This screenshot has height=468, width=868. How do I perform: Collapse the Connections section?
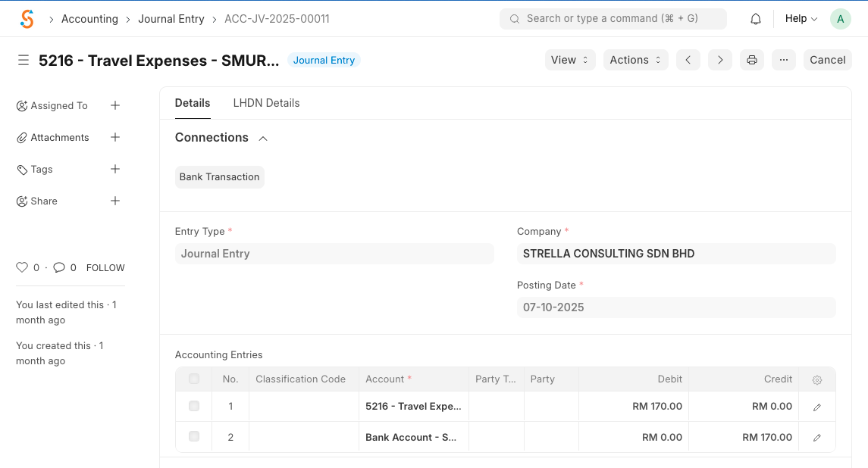(263, 138)
